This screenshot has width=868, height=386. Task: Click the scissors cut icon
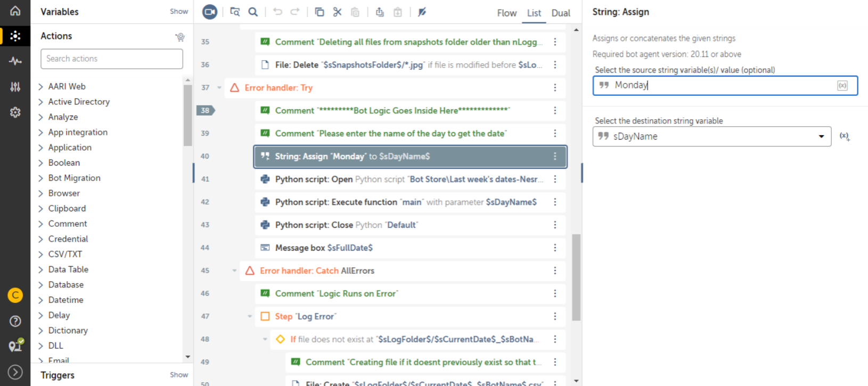[337, 12]
